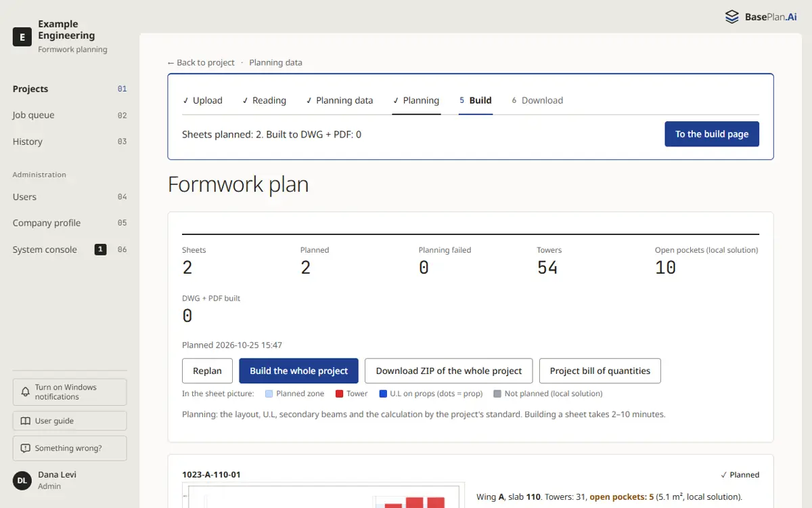Click the red Tower legend swatch
This screenshot has width=812, height=508.
pos(340,394)
